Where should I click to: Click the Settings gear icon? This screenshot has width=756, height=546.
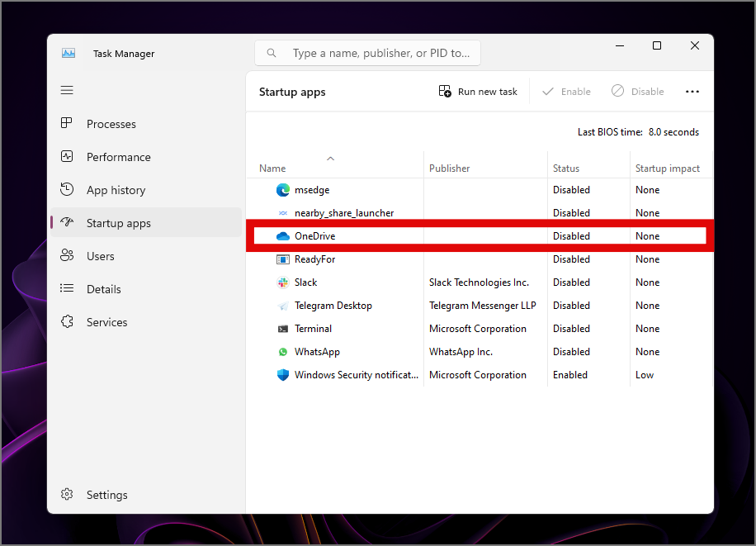67,494
